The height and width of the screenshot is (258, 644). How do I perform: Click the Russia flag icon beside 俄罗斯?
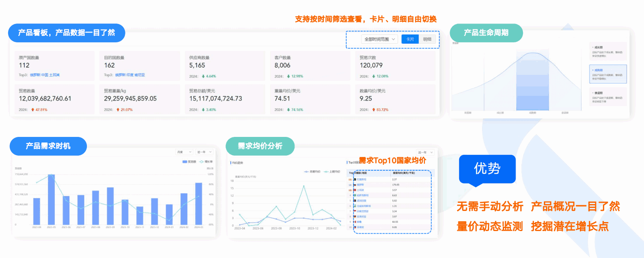coord(354,185)
